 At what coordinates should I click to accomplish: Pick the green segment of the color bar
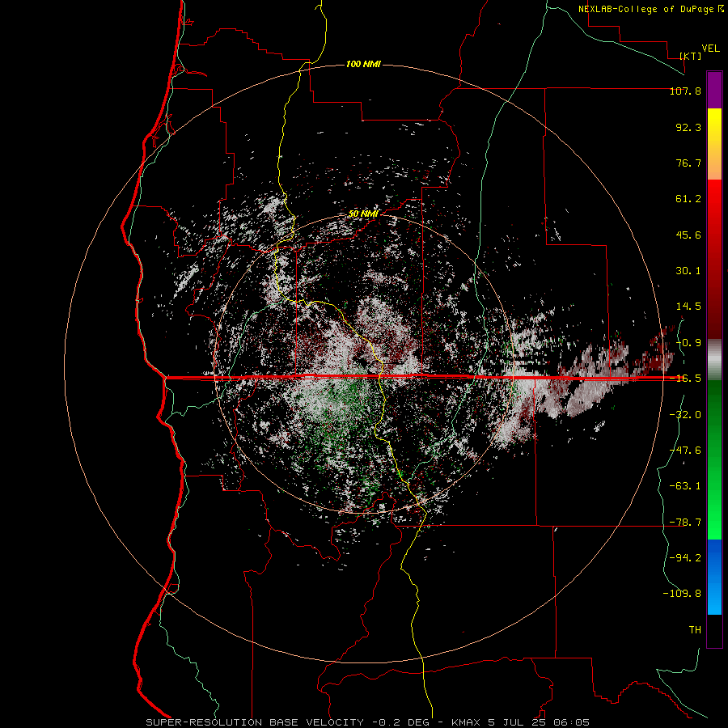point(714,459)
